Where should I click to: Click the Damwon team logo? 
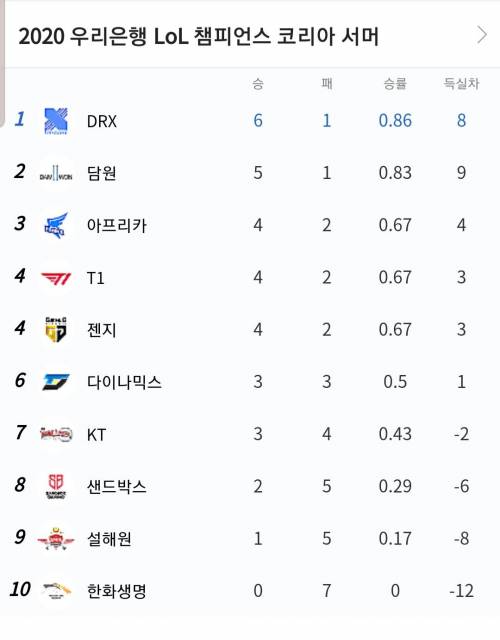point(56,173)
